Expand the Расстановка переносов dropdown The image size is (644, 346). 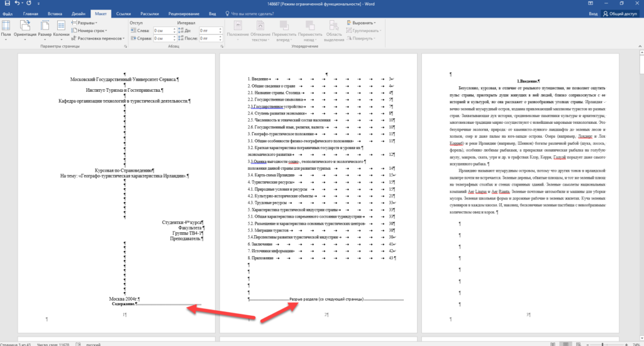[98, 38]
